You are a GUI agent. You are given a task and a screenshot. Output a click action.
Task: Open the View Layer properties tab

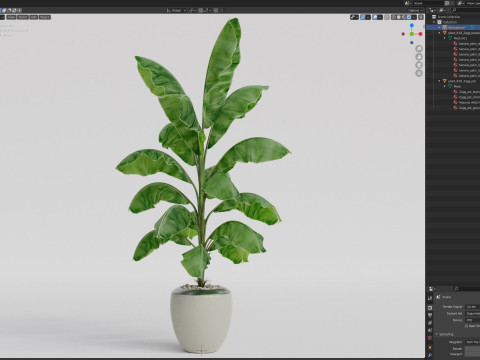pyautogui.click(x=430, y=323)
